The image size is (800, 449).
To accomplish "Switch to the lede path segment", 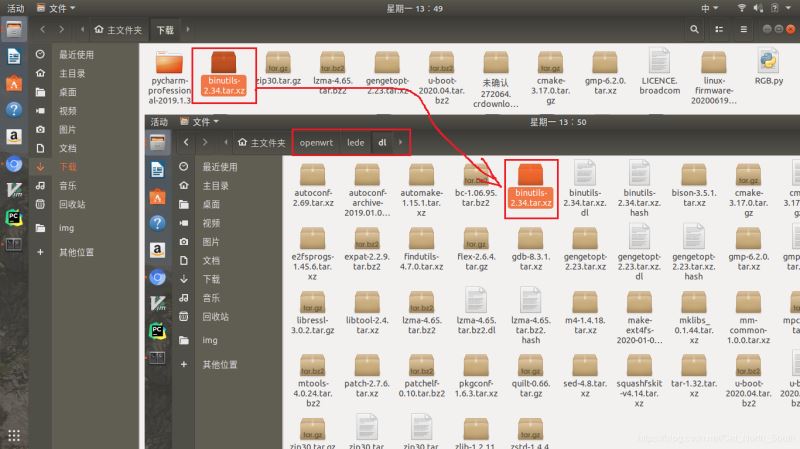I will coord(355,143).
